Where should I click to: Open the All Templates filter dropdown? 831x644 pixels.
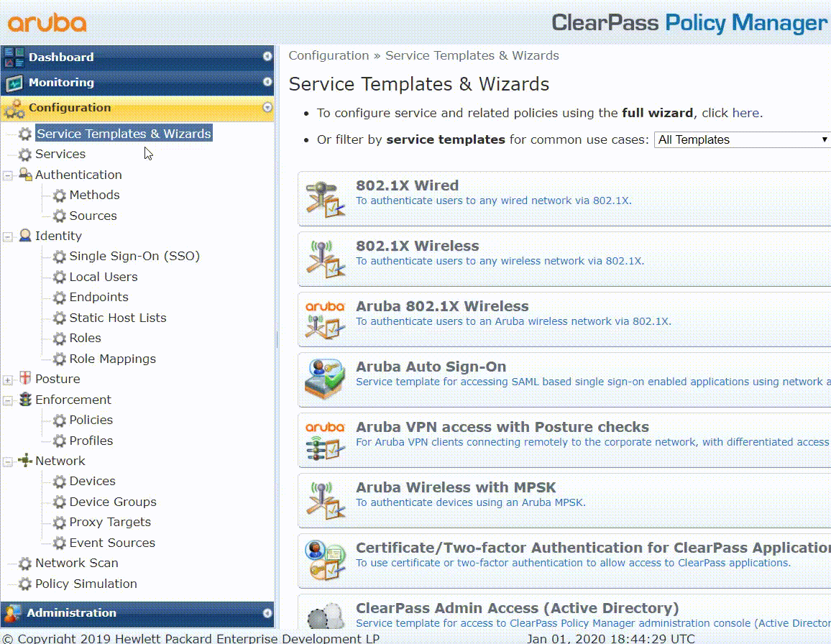742,139
